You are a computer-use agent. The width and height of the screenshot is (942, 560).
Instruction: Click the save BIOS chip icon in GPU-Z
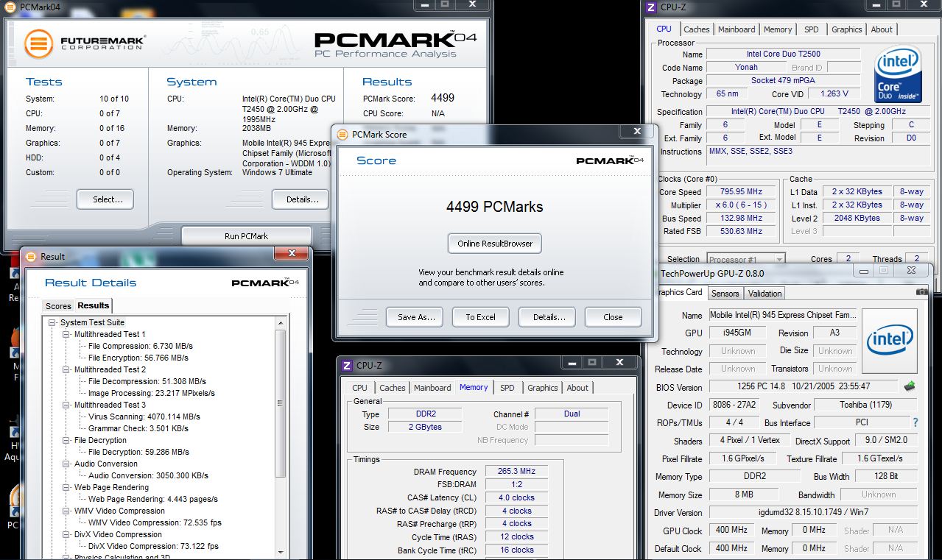tap(910, 386)
